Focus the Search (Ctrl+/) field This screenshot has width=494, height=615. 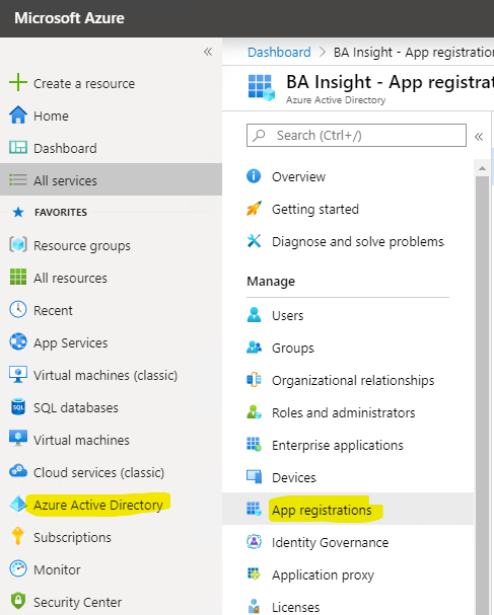pos(356,135)
